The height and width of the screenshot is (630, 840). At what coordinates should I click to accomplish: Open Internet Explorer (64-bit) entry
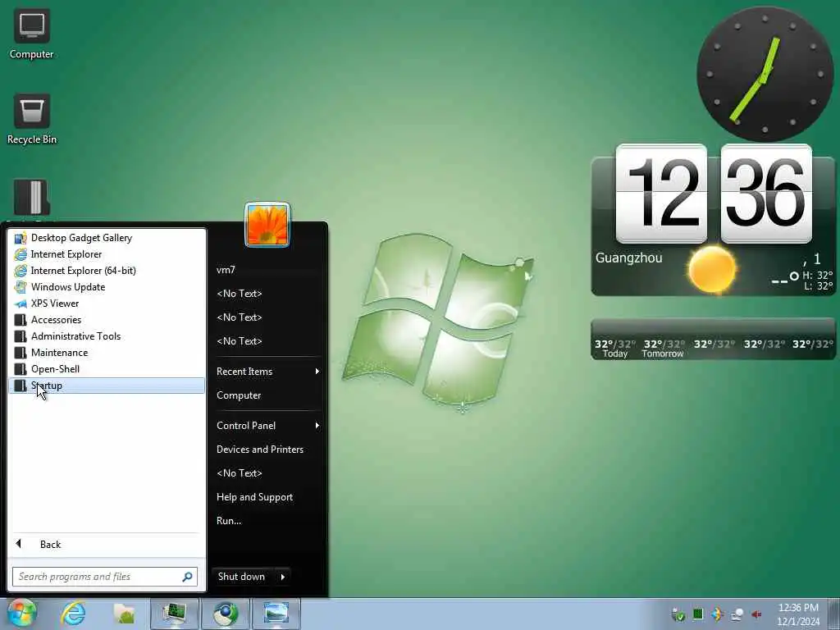[x=107, y=271]
